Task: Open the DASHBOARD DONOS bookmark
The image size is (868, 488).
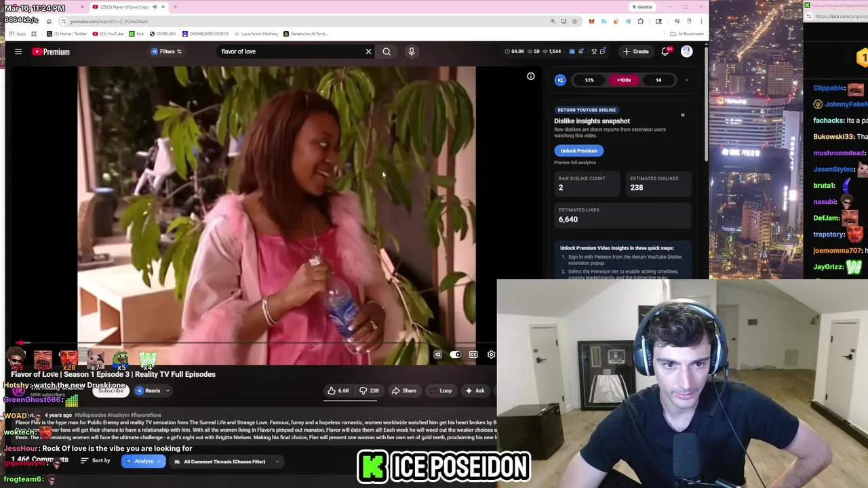Action: click(205, 34)
